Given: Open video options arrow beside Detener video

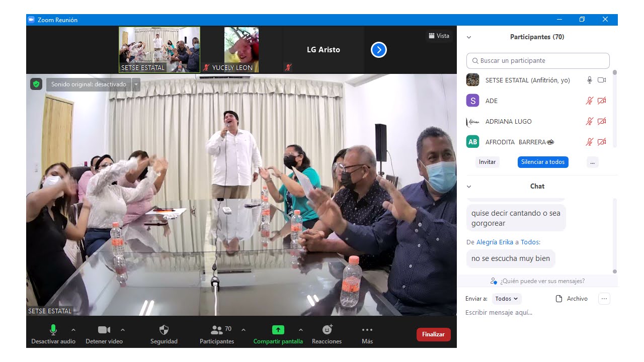Looking at the screenshot, I should point(123,330).
